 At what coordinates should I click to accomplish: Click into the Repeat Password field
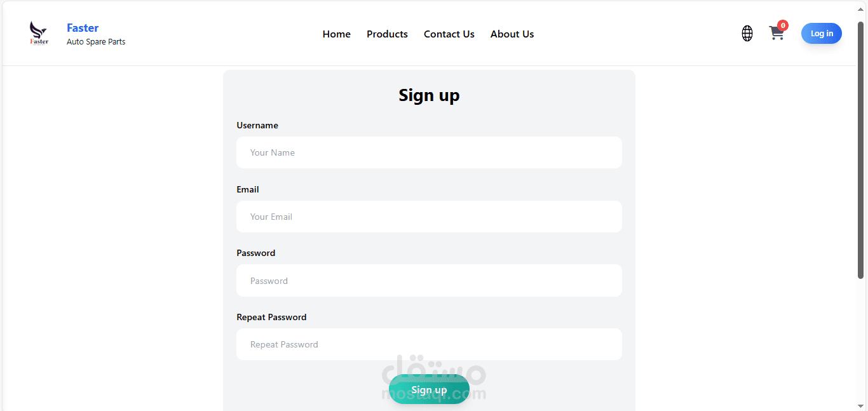[429, 344]
